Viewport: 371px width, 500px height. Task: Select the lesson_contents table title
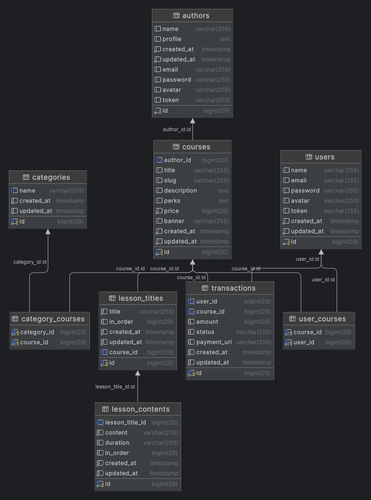[140, 409]
